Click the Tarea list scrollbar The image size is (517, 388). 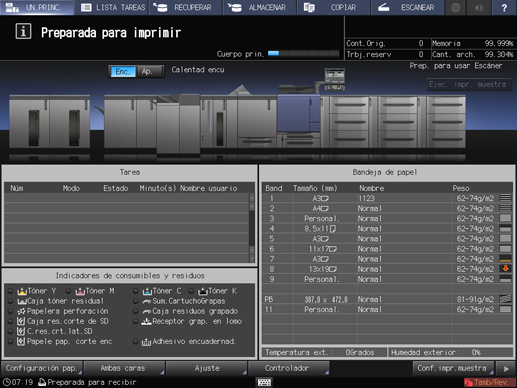pos(252,228)
